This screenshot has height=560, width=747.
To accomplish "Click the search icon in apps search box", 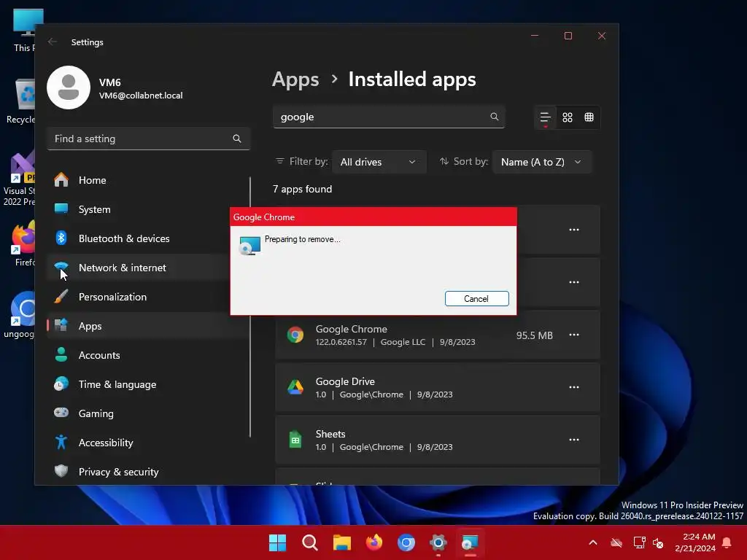I will point(494,117).
